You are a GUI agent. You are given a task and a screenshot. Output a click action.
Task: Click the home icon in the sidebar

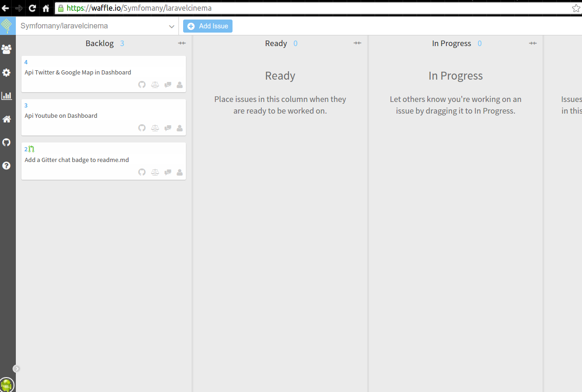(x=7, y=119)
